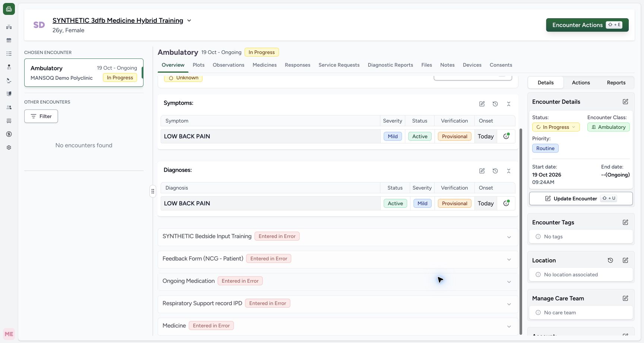Open the Observations tab
Image resolution: width=644 pixels, height=343 pixels.
click(228, 65)
